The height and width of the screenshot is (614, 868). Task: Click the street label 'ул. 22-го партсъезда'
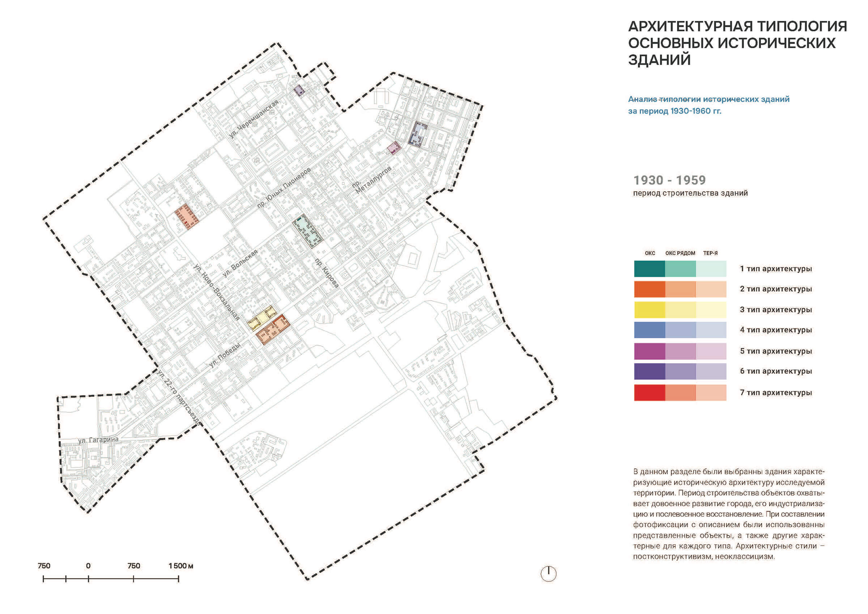coord(178,398)
